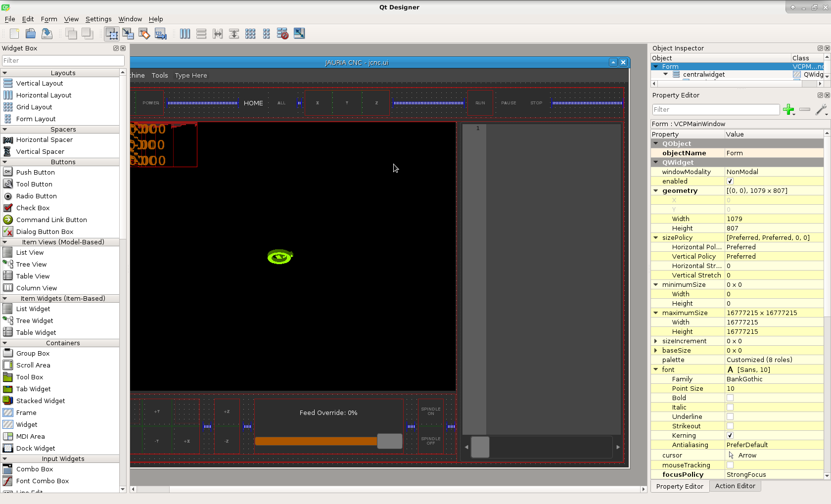Click the SPINDLE ON button

pyautogui.click(x=431, y=412)
